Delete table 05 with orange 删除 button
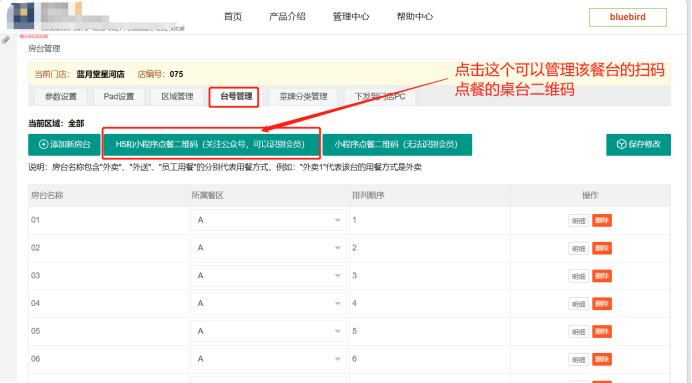Image resolution: width=692 pixels, height=383 pixels. click(x=602, y=332)
